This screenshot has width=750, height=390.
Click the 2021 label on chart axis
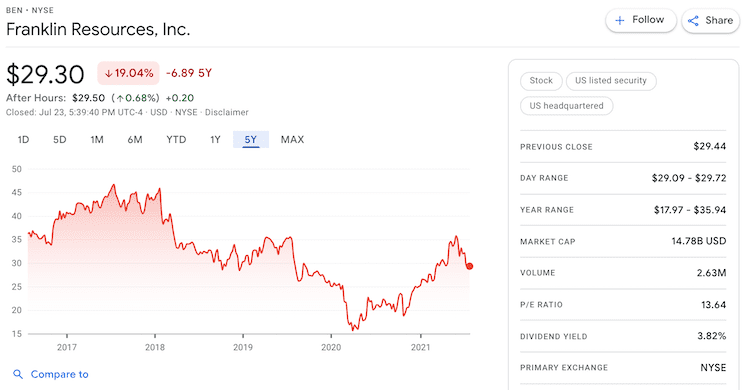pyautogui.click(x=420, y=347)
